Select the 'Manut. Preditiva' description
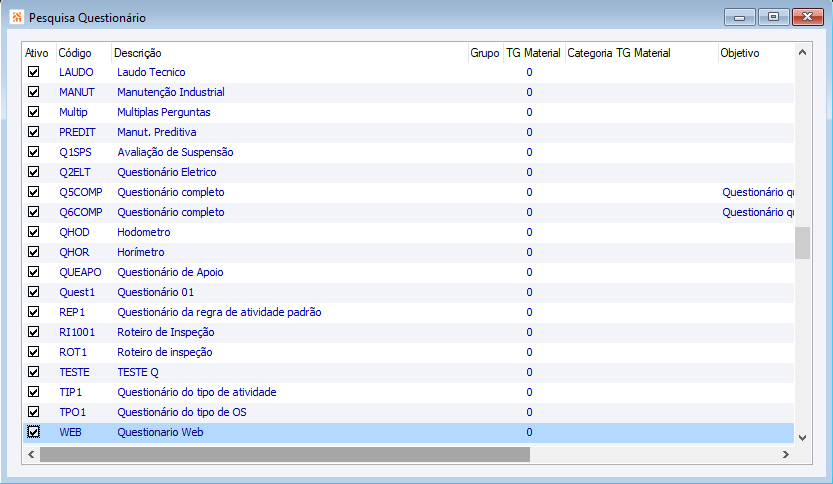This screenshot has width=833, height=484. pos(157,132)
